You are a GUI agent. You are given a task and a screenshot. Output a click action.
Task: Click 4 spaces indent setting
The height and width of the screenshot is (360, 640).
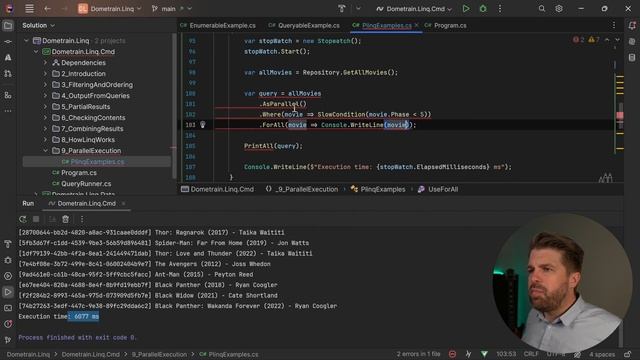tap(602, 354)
